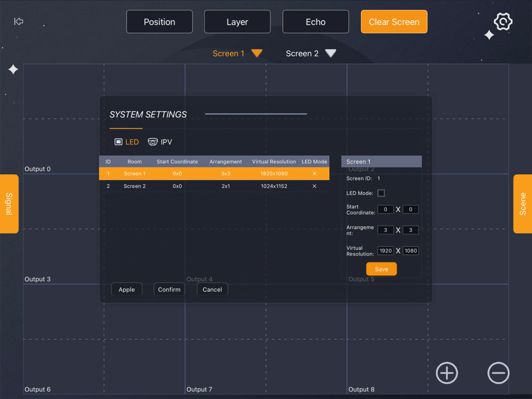Select the Output 3 grid cell label
Image resolution: width=532 pixels, height=399 pixels.
tap(38, 279)
